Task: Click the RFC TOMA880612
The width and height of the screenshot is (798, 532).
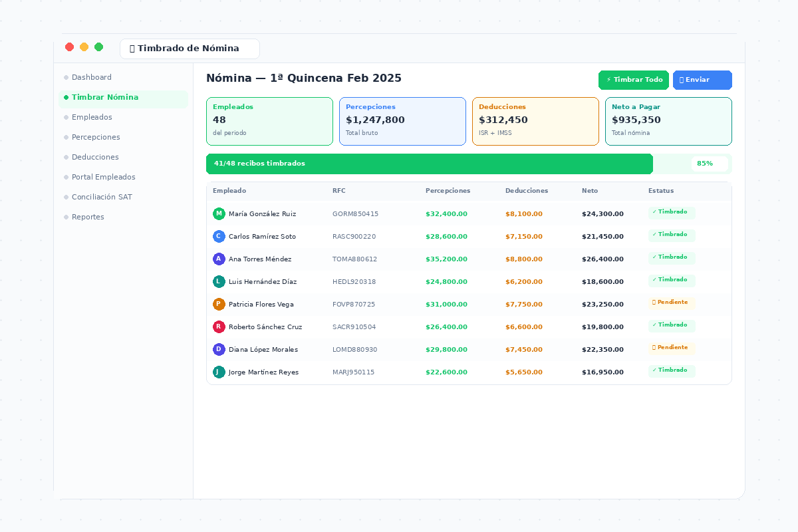Action: (354, 259)
